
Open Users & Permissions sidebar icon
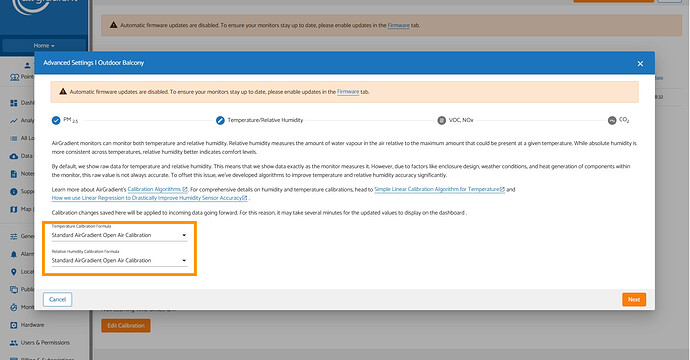pos(14,342)
